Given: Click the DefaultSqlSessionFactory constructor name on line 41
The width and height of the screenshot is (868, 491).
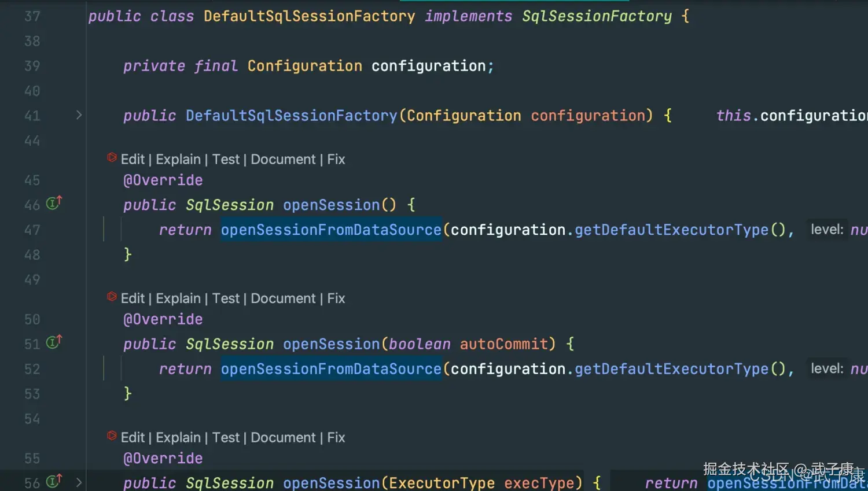Looking at the screenshot, I should click(x=292, y=116).
